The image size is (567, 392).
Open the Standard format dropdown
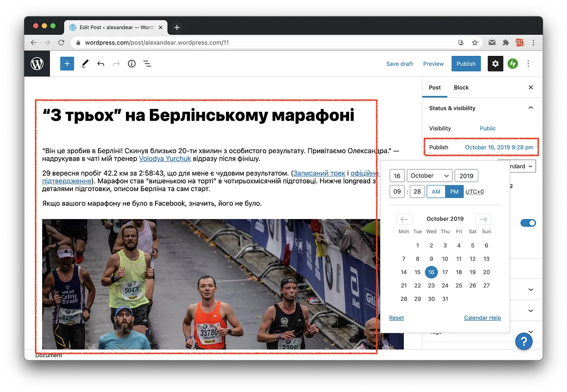click(x=522, y=166)
